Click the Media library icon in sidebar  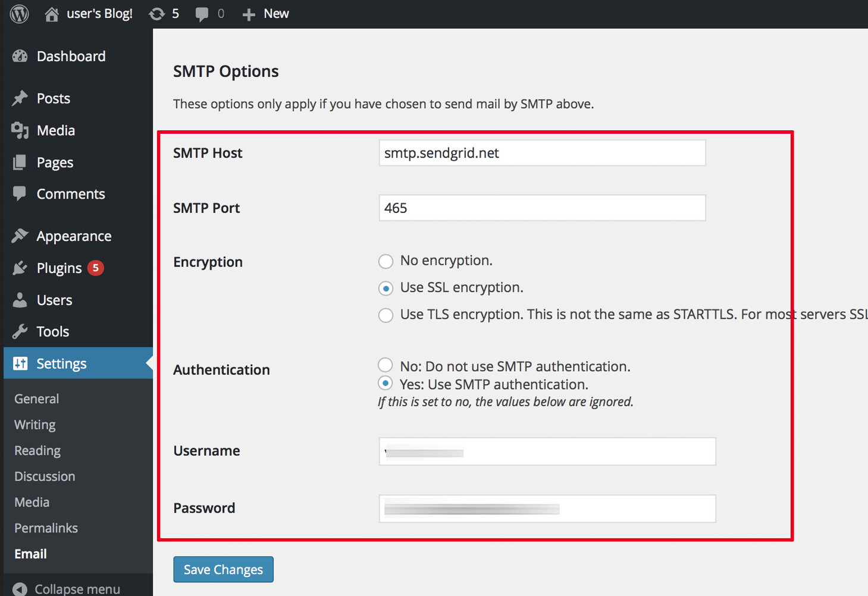[20, 130]
